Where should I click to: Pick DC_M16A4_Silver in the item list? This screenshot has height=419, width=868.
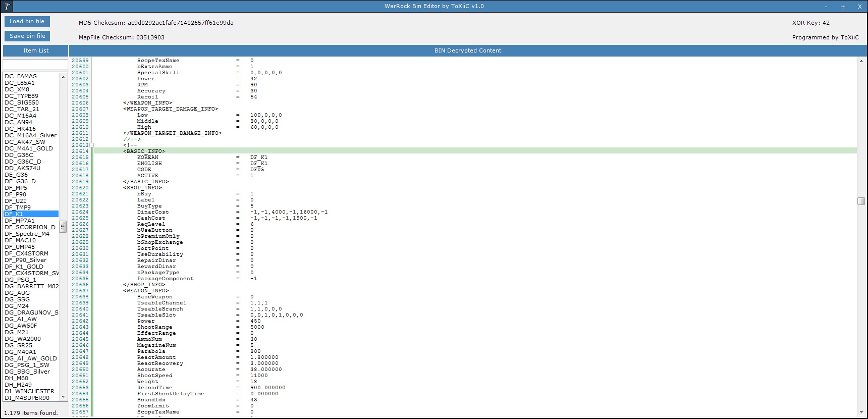(31, 135)
